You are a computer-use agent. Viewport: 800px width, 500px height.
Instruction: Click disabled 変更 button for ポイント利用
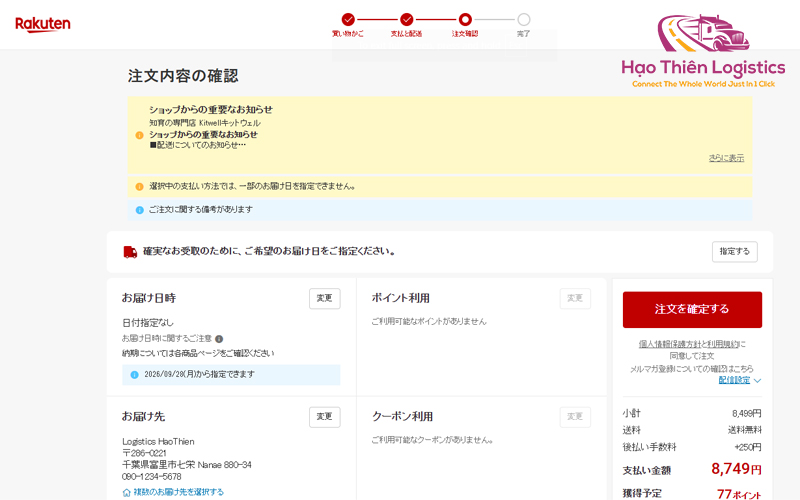tap(575, 298)
